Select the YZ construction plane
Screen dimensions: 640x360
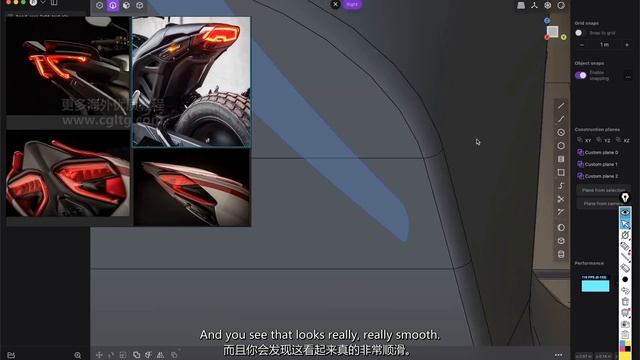click(603, 140)
